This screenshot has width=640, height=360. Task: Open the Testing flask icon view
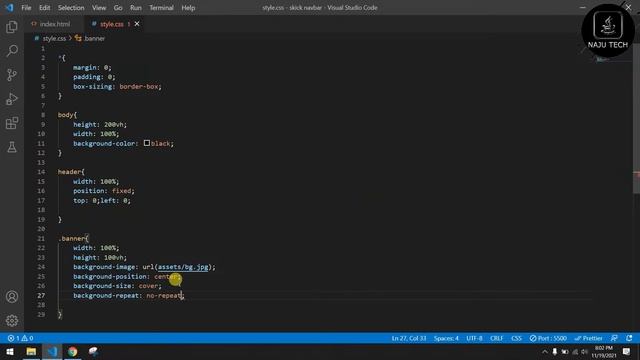pyautogui.click(x=12, y=147)
